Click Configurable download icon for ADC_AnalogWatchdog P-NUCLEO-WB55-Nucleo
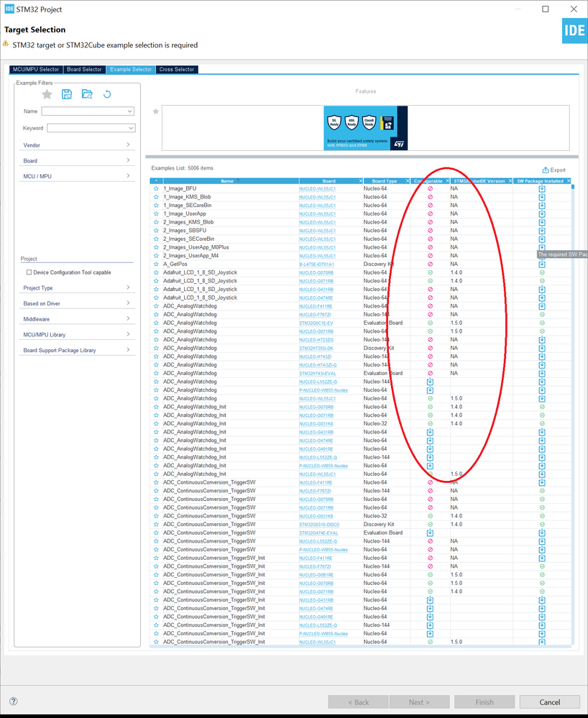Viewport: 588px width, 718px height. (x=430, y=390)
